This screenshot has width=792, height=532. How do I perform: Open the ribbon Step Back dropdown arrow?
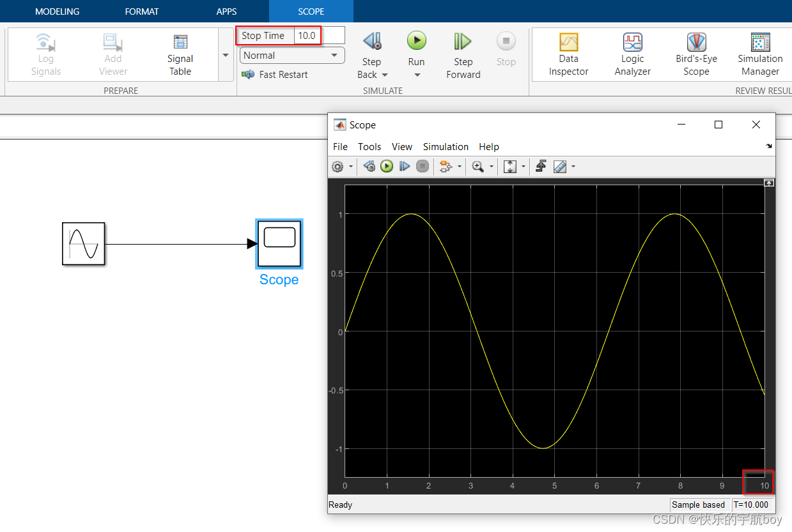pos(385,75)
